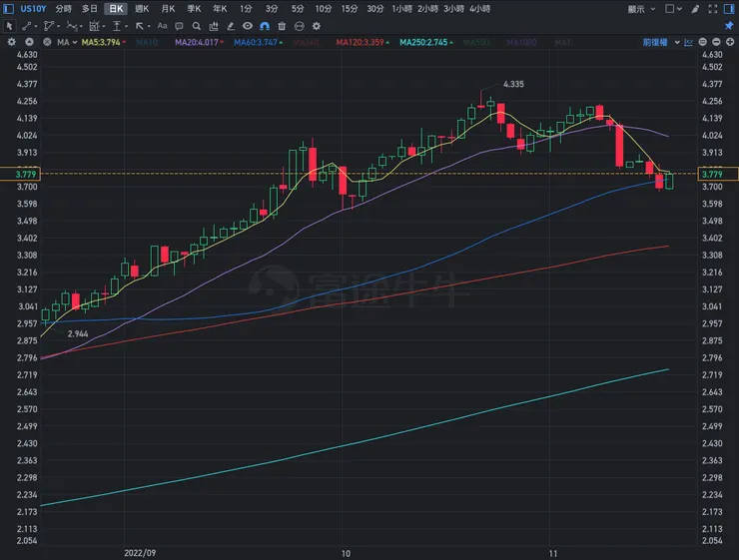Screen dimensions: 739x560
Task: Open indicator settings gear
Action: [12, 42]
